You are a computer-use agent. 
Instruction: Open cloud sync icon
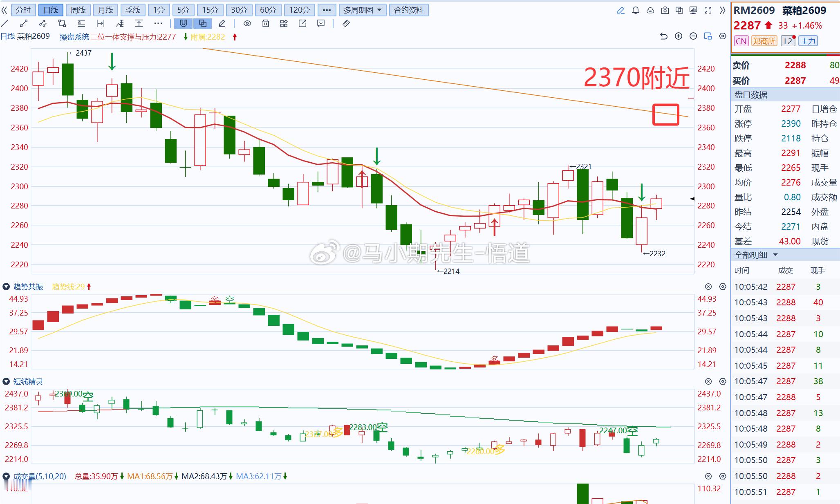tap(650, 10)
